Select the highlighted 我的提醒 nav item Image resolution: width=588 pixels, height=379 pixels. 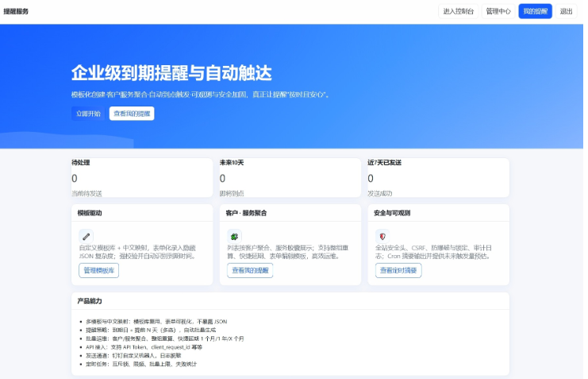tap(535, 11)
